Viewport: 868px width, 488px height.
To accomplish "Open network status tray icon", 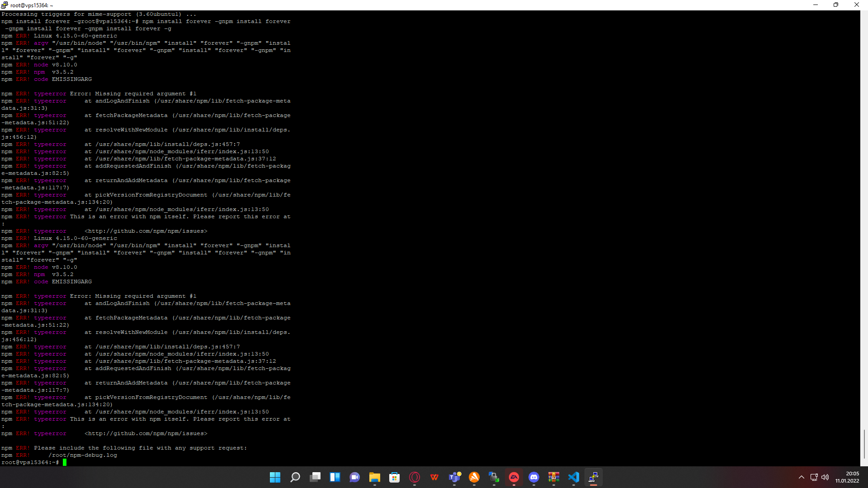I will pos(814,477).
